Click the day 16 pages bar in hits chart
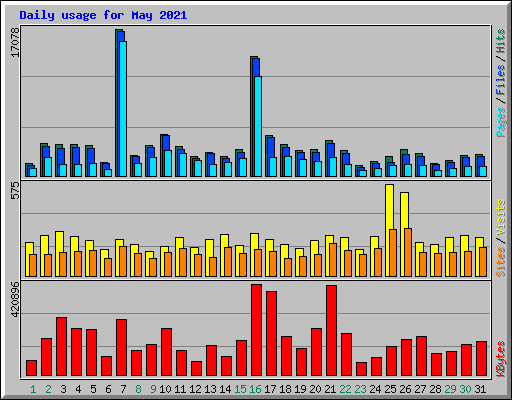Image resolution: width=512 pixels, height=400 pixels. pyautogui.click(x=258, y=127)
